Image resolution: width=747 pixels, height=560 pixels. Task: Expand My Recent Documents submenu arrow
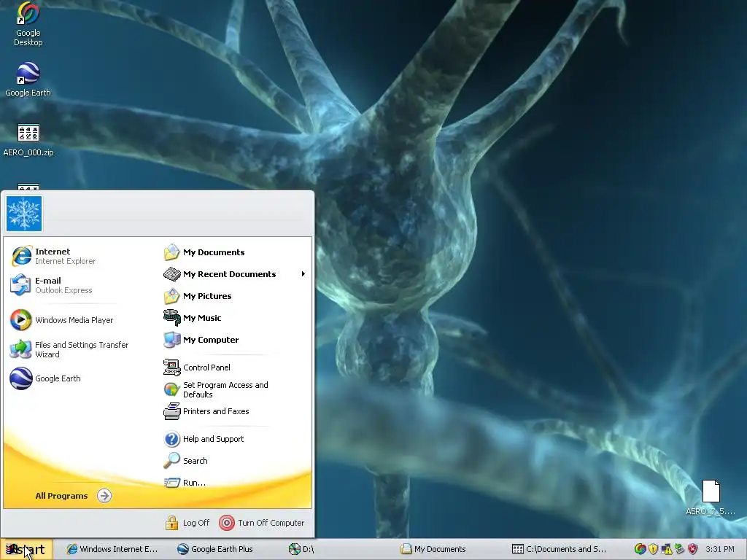click(303, 274)
